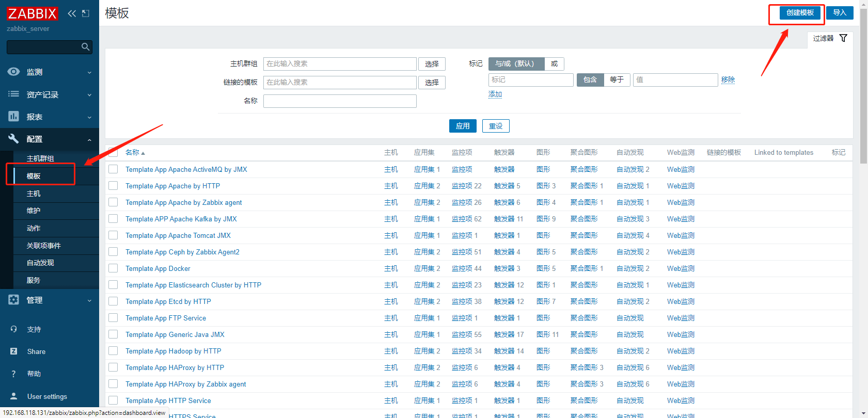The image size is (868, 418).
Task: Click the 监测 eye icon
Action: tap(13, 72)
